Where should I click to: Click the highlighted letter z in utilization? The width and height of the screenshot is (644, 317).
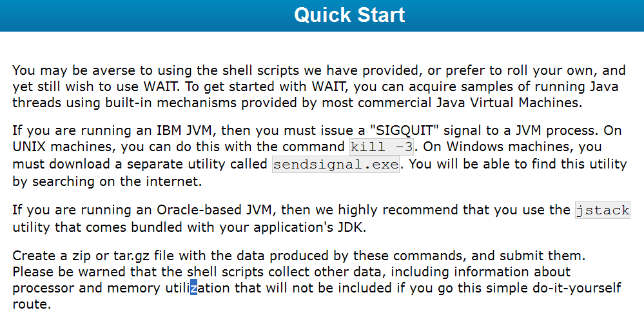click(x=193, y=288)
